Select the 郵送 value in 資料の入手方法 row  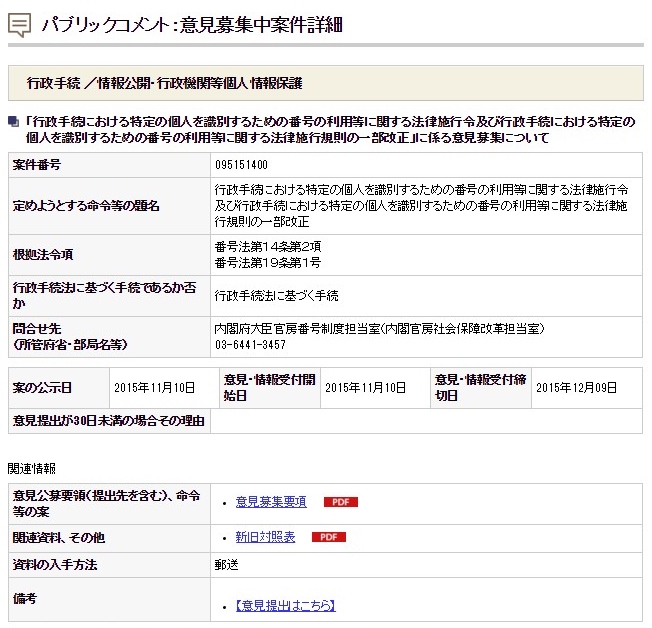(x=226, y=565)
